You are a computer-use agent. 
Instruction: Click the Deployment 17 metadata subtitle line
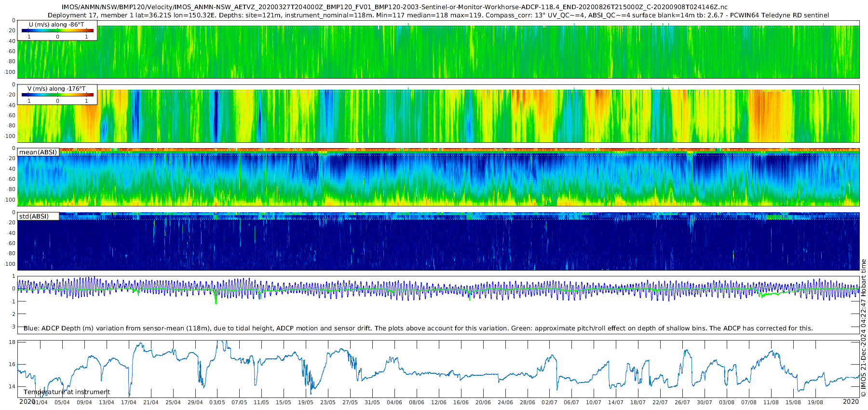[x=438, y=15]
